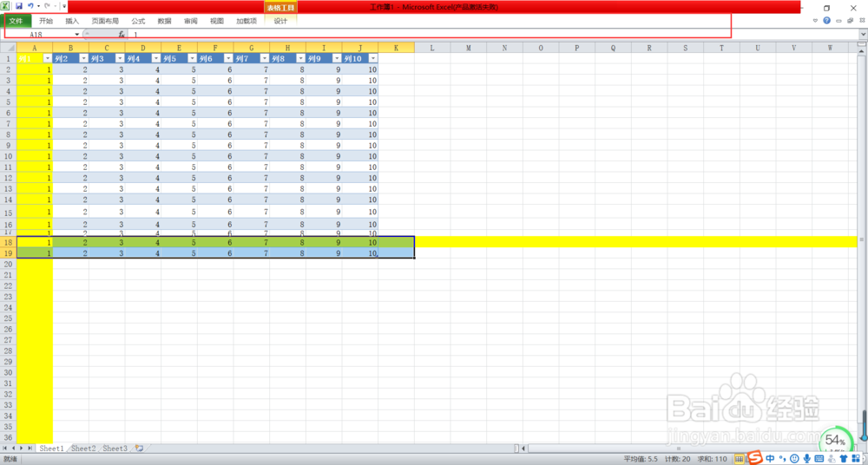The image size is (868, 465).
Task: Click the formula bar input
Action: [x=493, y=35]
